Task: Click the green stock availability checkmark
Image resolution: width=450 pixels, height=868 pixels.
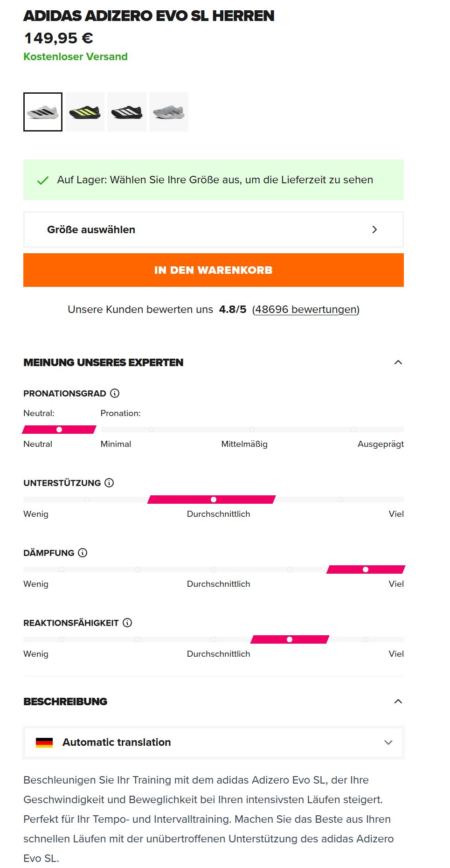Action: point(43,181)
